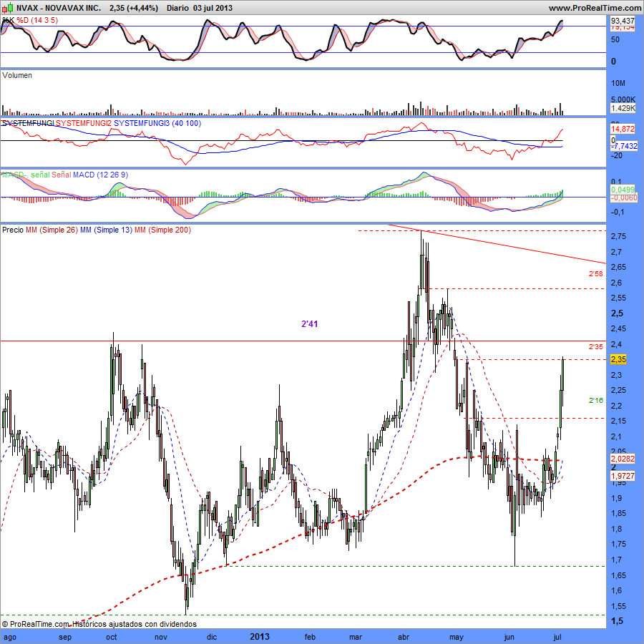Click the red 2'35 level annotation

(595, 347)
